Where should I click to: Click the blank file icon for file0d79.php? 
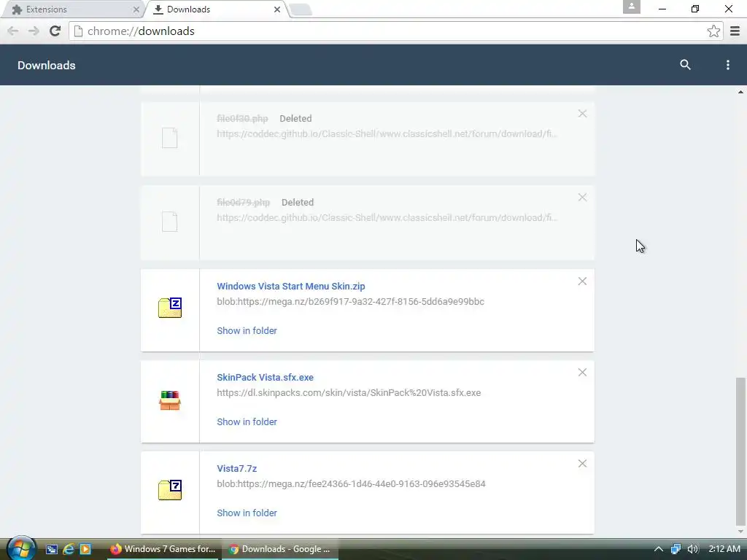click(169, 222)
